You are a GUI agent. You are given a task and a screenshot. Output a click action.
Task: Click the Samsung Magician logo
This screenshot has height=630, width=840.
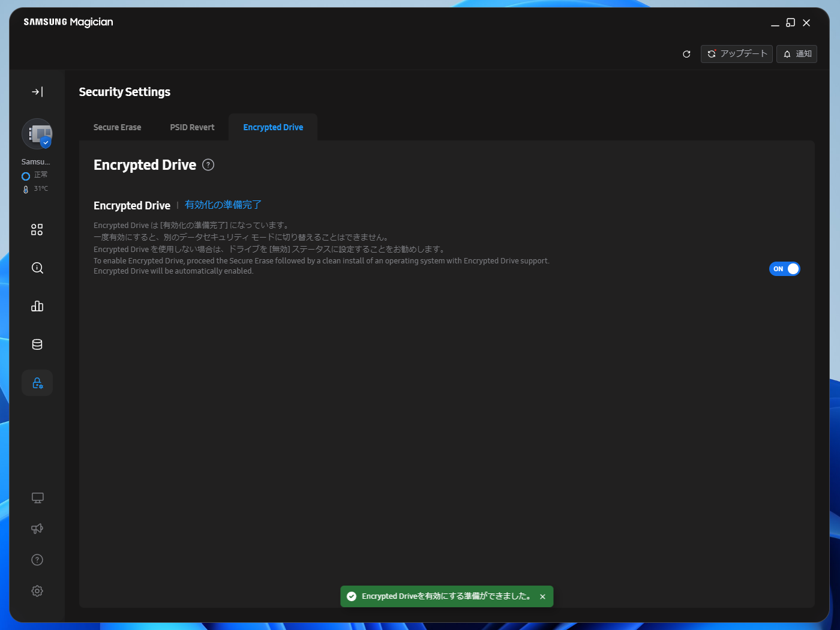[68, 22]
